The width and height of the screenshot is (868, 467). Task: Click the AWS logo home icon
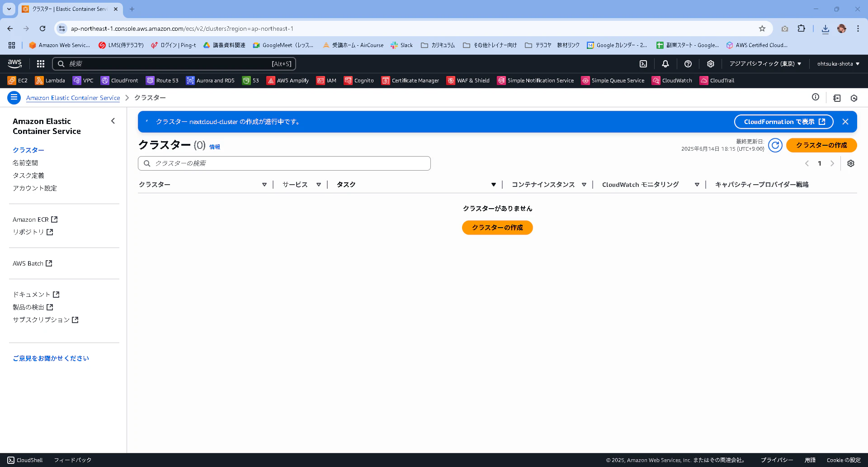pyautogui.click(x=14, y=64)
